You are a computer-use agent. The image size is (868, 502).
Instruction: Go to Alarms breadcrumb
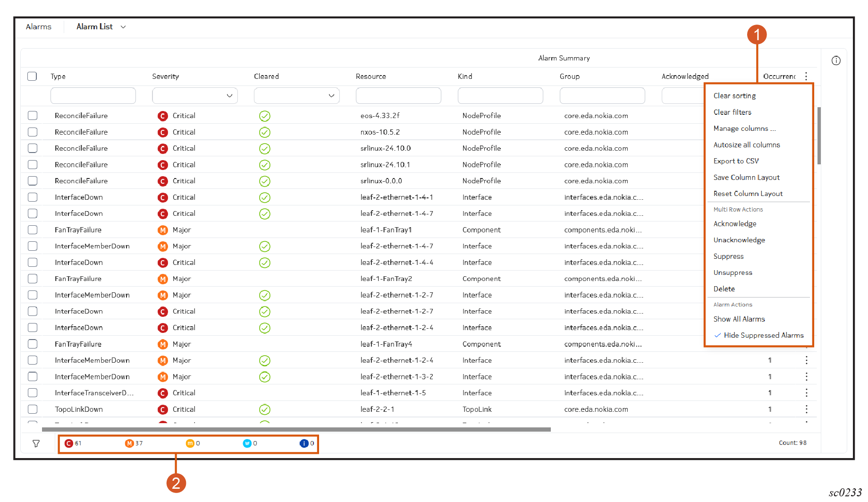39,27
